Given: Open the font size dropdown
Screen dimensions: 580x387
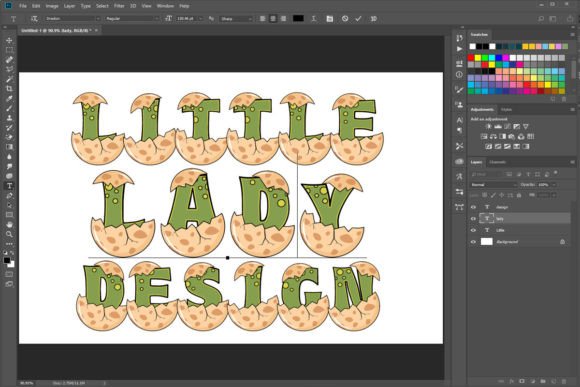Looking at the screenshot, I should pyautogui.click(x=201, y=18).
